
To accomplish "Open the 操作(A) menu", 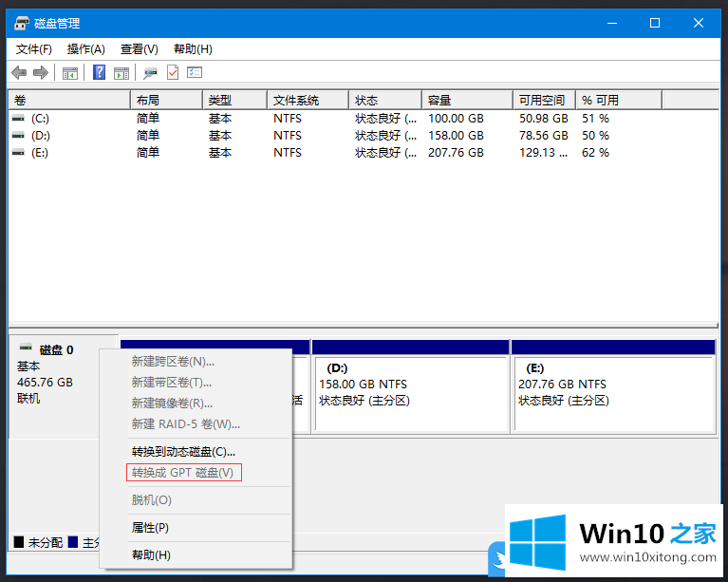I will (x=85, y=49).
